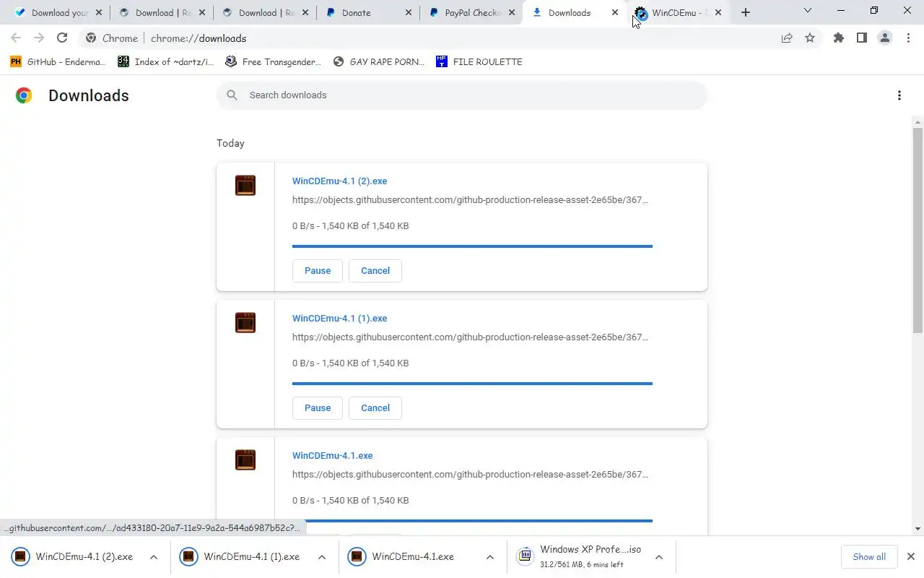
Task: Click the file icon of the WinCDEmu-4.1.exe card
Action: 245,460
